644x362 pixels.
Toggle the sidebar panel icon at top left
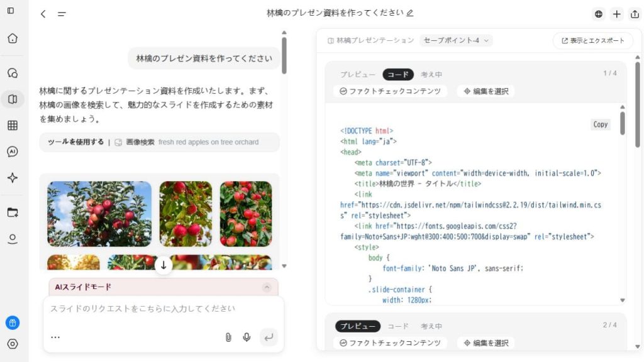(x=11, y=11)
